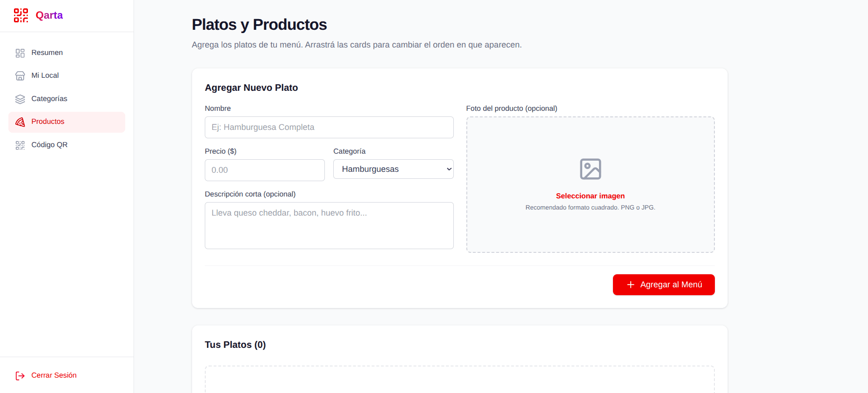Go to Mi Local section
This screenshot has width=868, height=393.
(x=67, y=75)
